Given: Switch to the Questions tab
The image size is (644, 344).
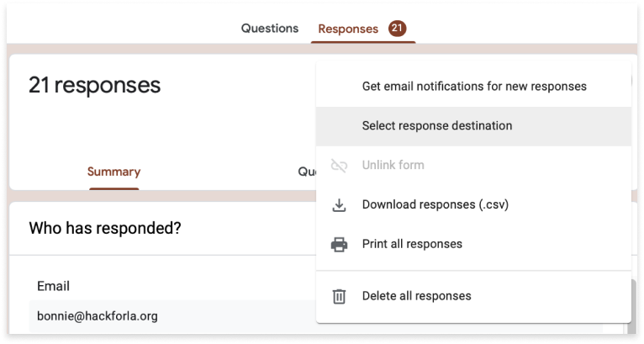Looking at the screenshot, I should coord(270,29).
